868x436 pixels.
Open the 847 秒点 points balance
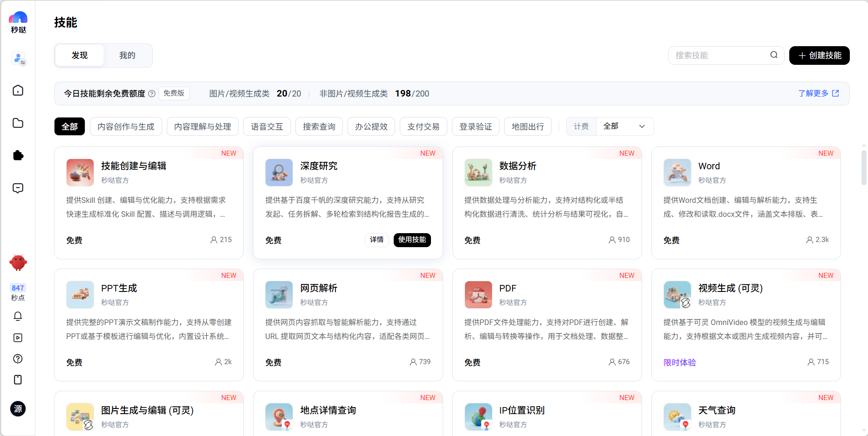tap(18, 292)
